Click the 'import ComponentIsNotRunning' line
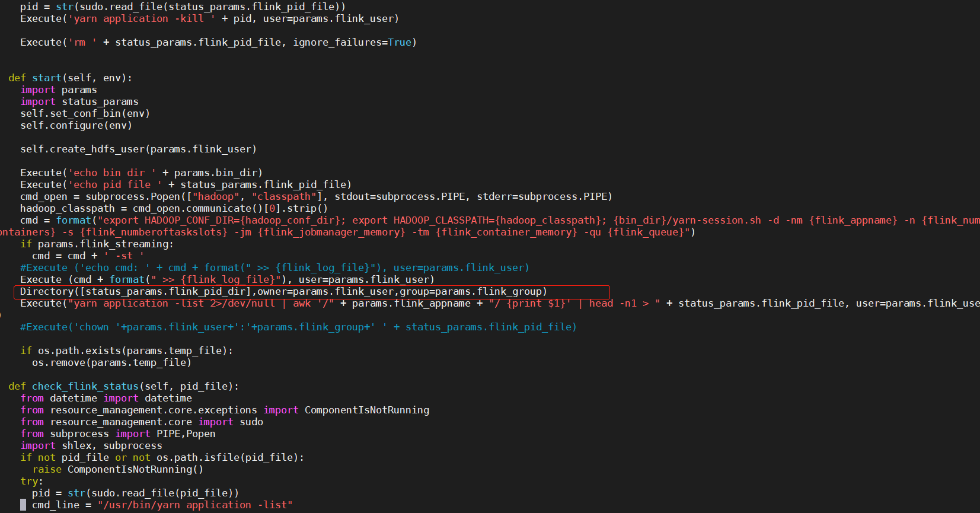 click(225, 410)
